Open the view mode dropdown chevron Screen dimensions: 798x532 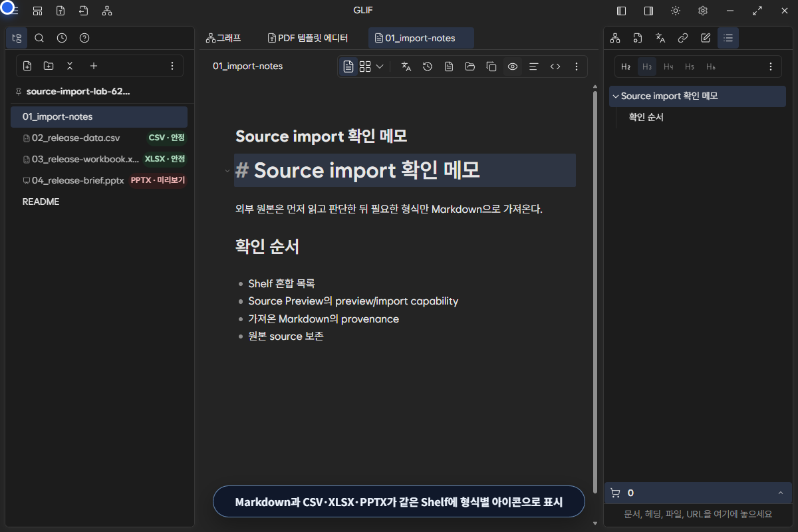click(380, 66)
